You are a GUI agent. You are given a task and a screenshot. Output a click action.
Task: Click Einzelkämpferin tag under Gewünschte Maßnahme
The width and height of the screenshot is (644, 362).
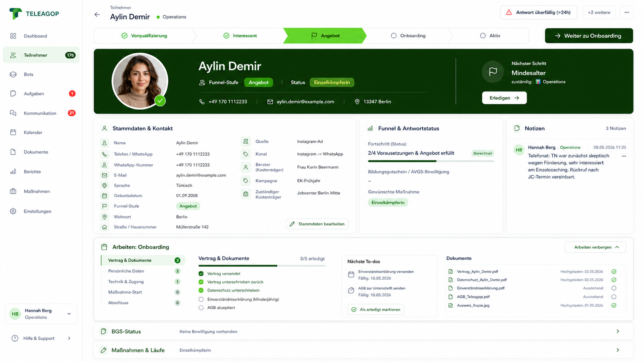tap(388, 202)
